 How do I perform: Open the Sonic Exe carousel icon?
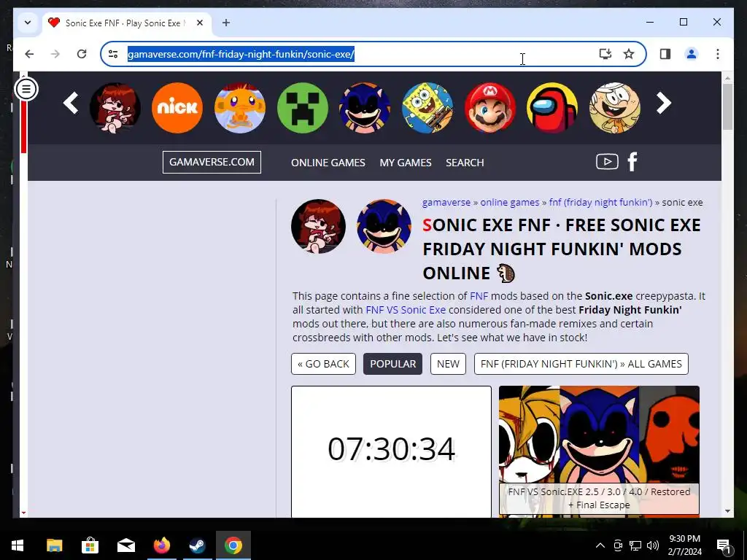pos(365,108)
